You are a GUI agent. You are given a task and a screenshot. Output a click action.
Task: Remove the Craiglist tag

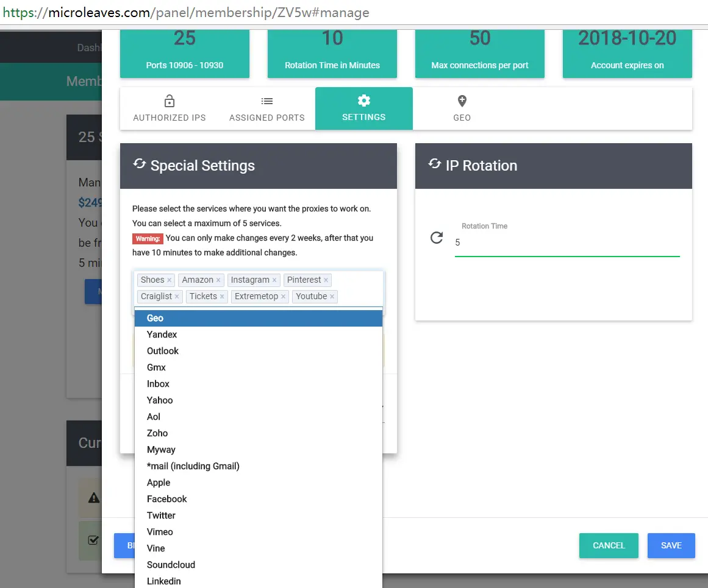click(x=177, y=297)
